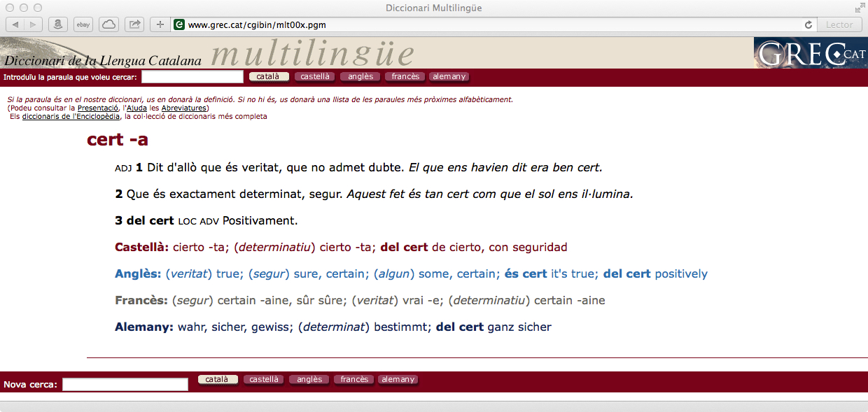Click the address bar URL field
The height and width of the screenshot is (412, 868).
[x=490, y=24]
